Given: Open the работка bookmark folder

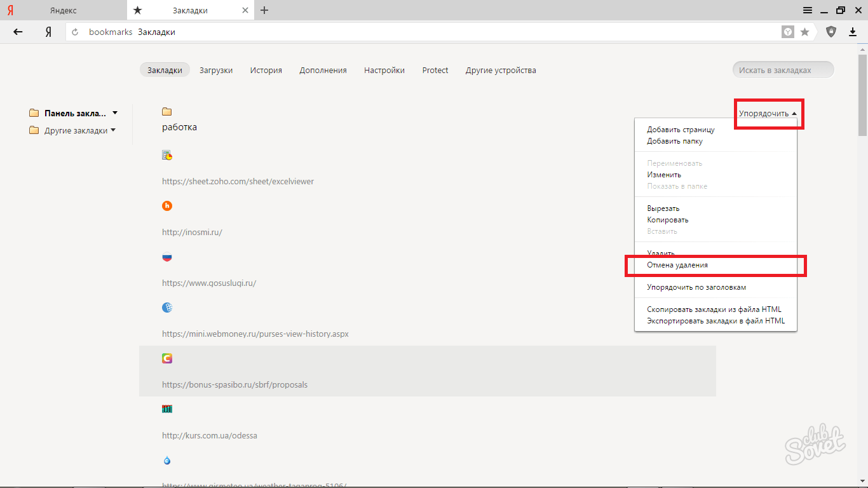Looking at the screenshot, I should (x=179, y=126).
